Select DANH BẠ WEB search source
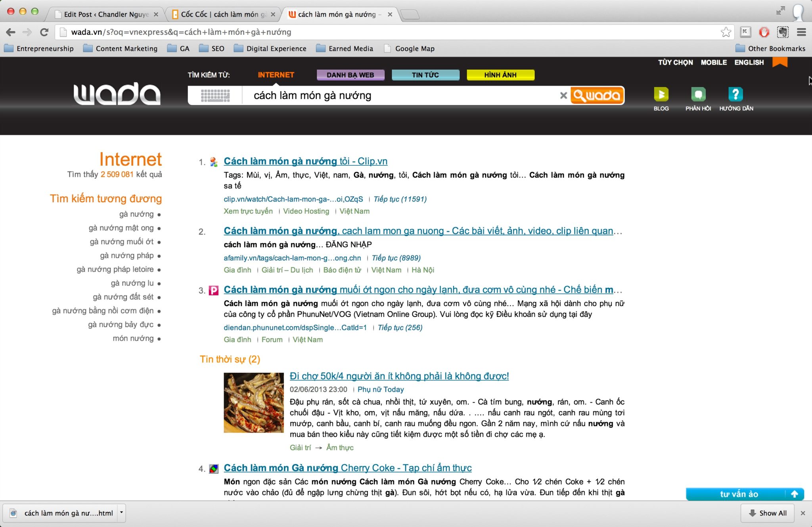812x527 pixels. [x=350, y=75]
